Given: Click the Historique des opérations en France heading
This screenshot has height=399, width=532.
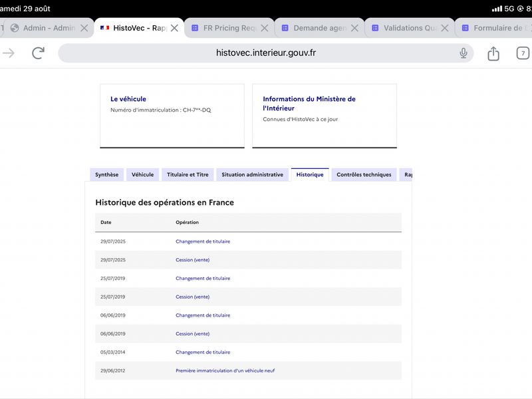Looking at the screenshot, I should [164, 203].
